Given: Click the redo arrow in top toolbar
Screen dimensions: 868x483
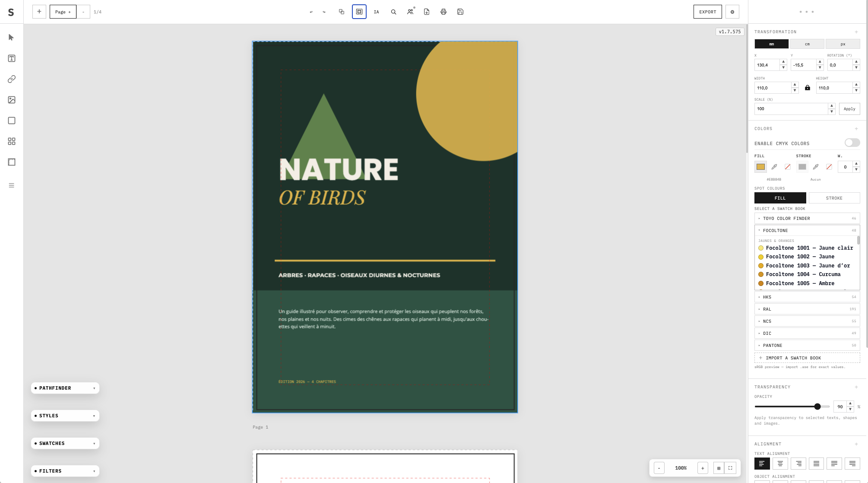Looking at the screenshot, I should 324,12.
